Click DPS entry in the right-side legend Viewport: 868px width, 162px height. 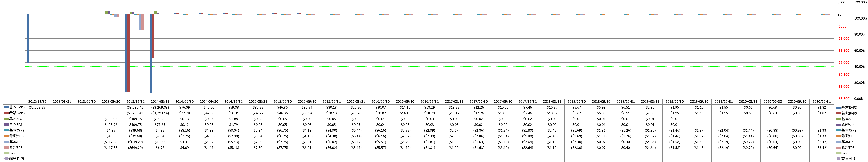click(x=842, y=153)
